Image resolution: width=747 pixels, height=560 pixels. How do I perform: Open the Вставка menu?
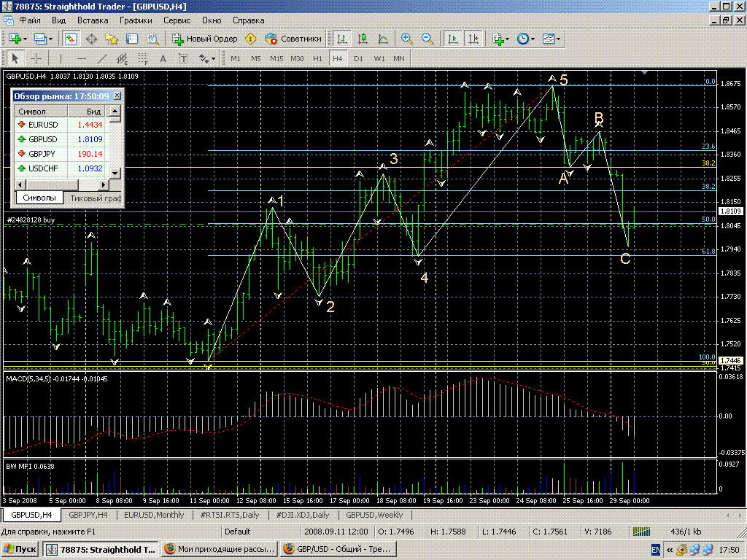coord(93,20)
